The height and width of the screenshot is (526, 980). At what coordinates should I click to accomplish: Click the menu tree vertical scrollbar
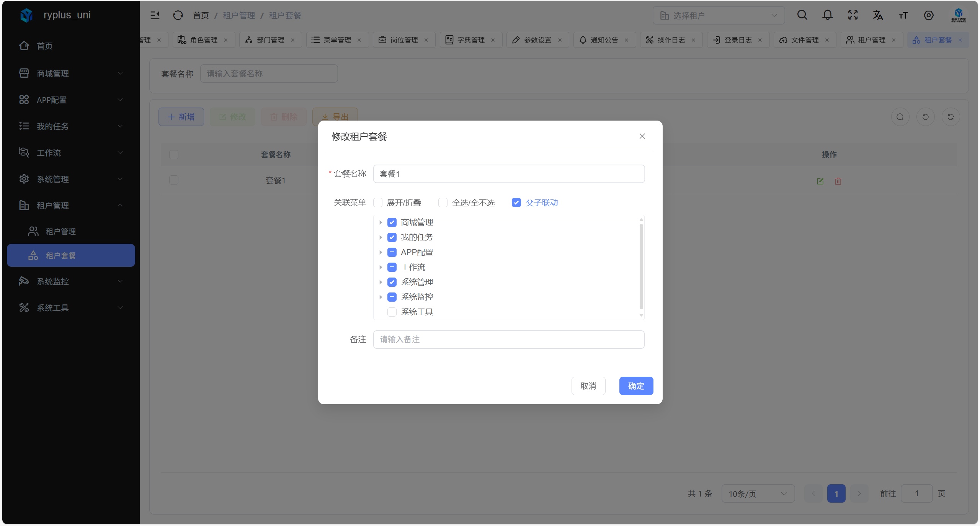tap(641, 266)
